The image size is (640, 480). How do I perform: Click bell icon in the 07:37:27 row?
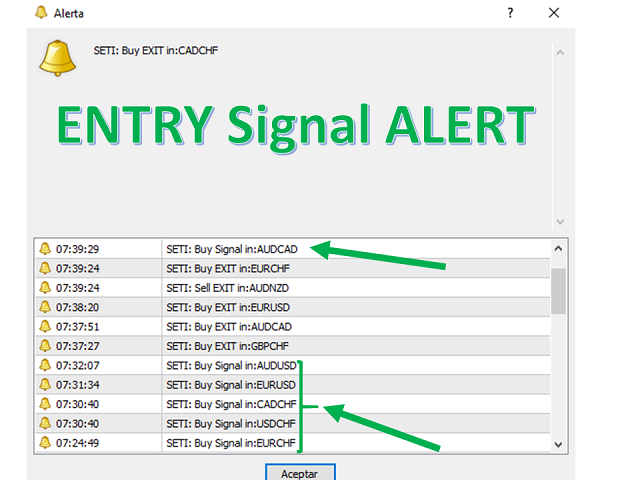pos(45,346)
